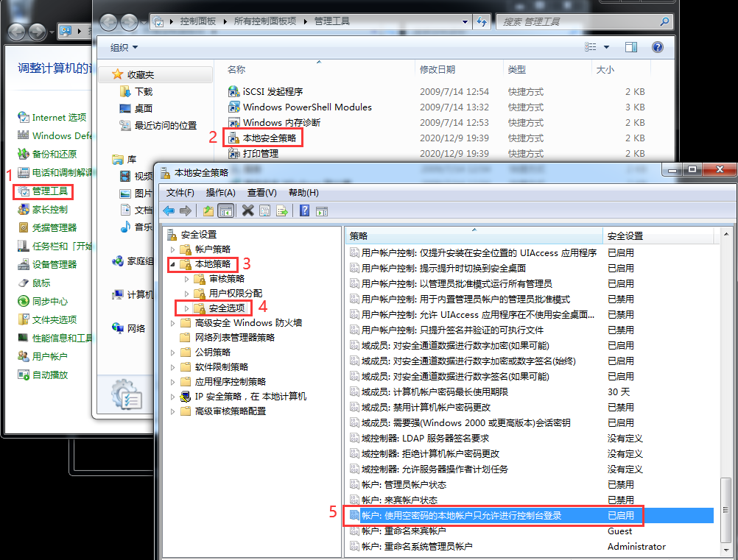The height and width of the screenshot is (560, 738).
Task: Click the Explorer Help question mark icon
Action: [658, 47]
